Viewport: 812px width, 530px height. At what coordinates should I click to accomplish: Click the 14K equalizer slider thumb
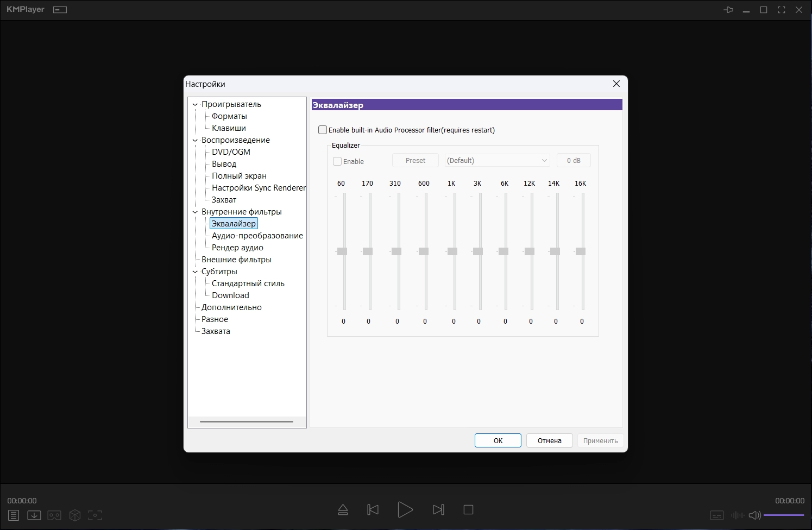click(x=555, y=251)
